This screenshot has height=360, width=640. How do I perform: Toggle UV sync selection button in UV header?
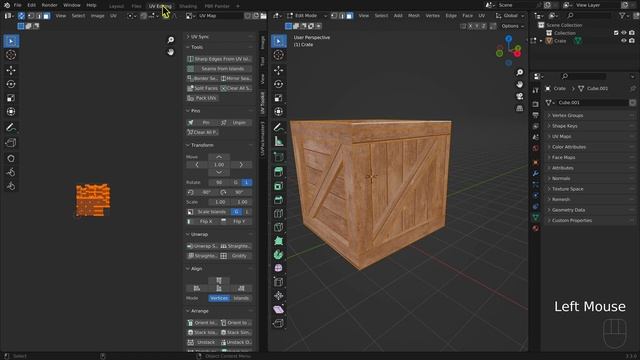pos(21,16)
